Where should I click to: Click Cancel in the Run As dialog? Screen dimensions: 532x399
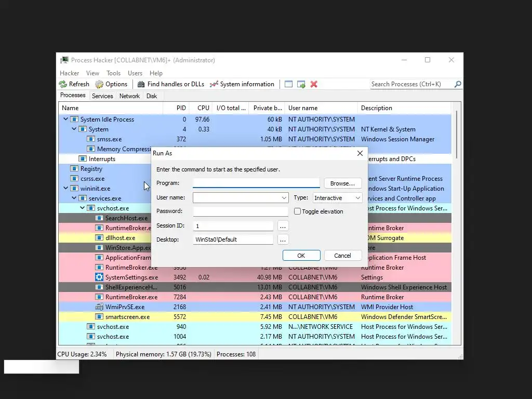point(343,256)
